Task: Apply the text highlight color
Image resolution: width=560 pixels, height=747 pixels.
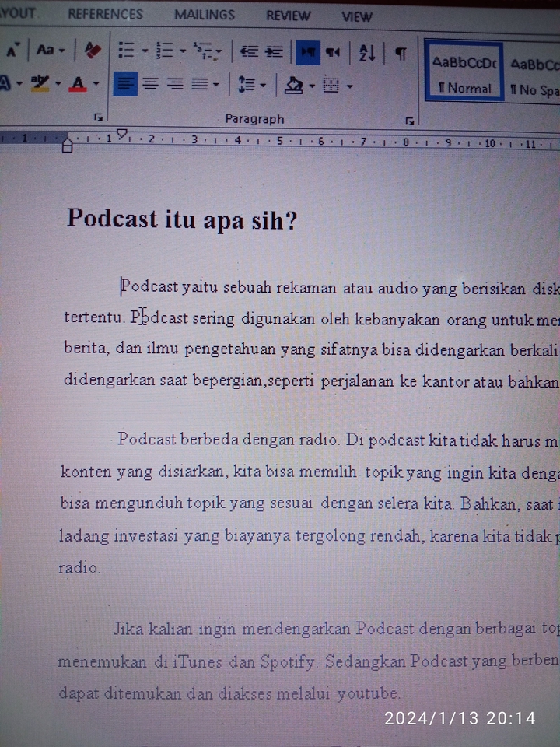Action: point(40,83)
